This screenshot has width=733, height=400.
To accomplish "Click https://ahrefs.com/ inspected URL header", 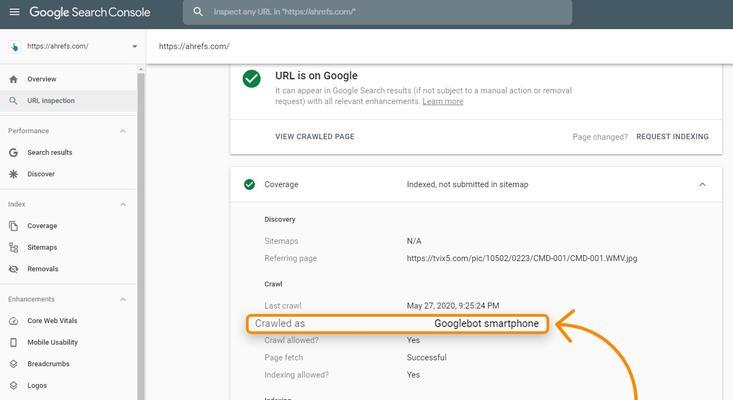I will [194, 46].
